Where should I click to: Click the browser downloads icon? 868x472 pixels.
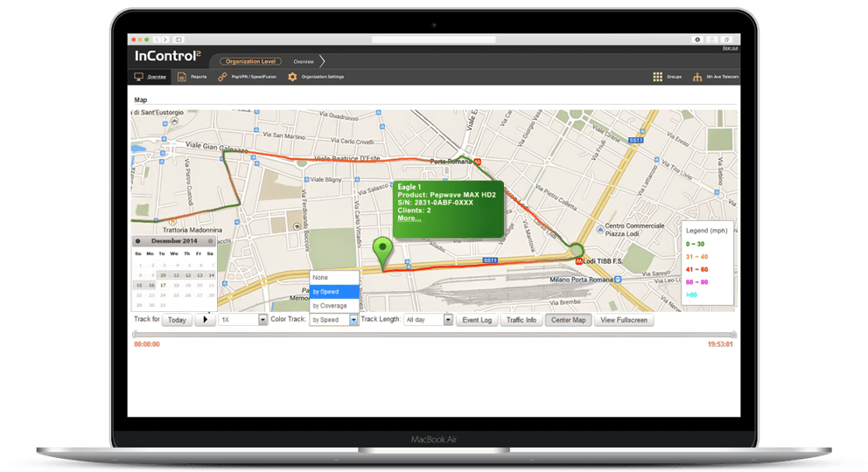[x=697, y=40]
